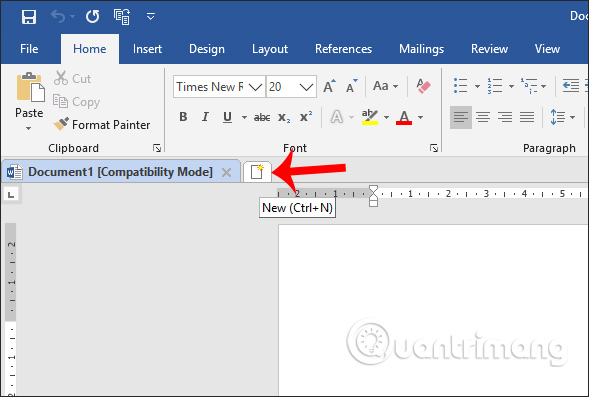Align text right
This screenshot has width=589, height=397.
coord(505,118)
